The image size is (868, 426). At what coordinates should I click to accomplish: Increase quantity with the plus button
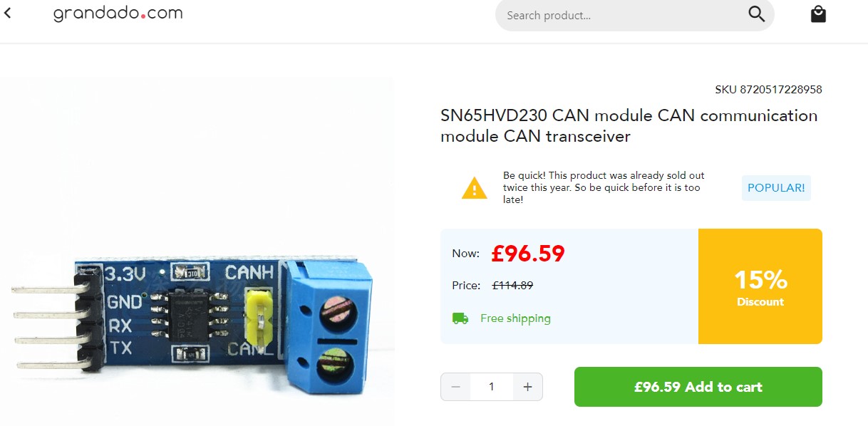click(527, 387)
